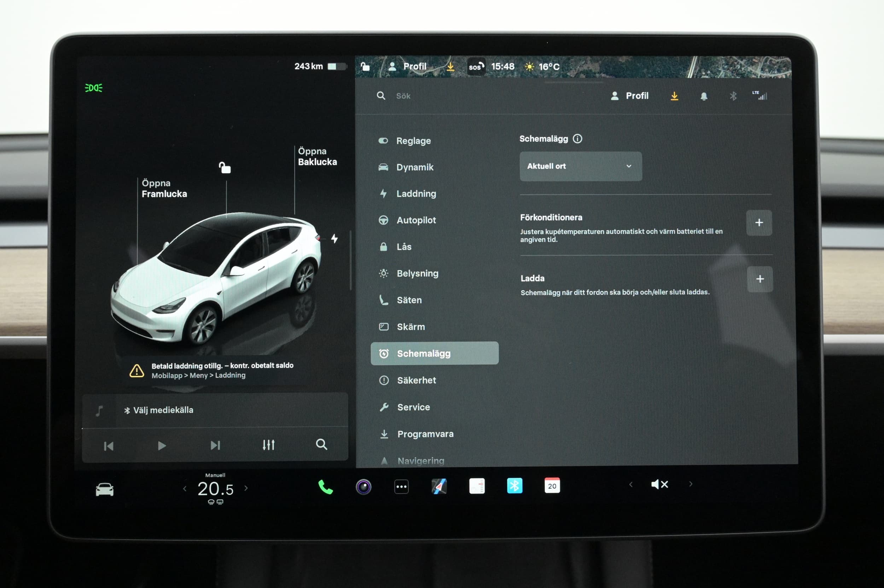Open the Lås settings menu

coord(396,247)
